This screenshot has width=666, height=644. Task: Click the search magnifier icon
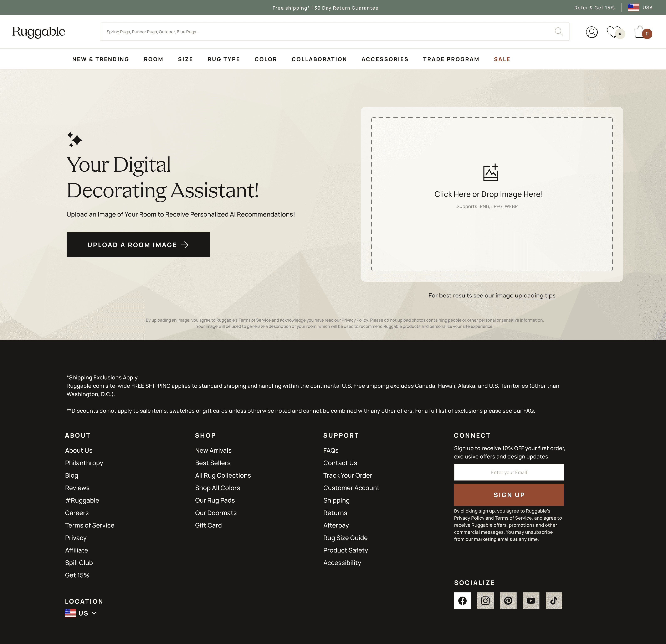(x=559, y=32)
